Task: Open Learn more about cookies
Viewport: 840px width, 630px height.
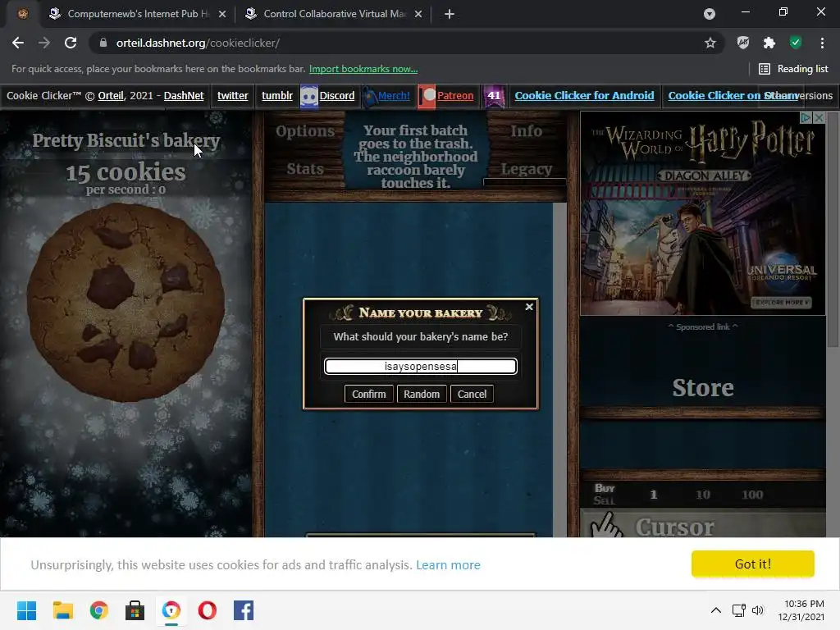Action: point(448,564)
